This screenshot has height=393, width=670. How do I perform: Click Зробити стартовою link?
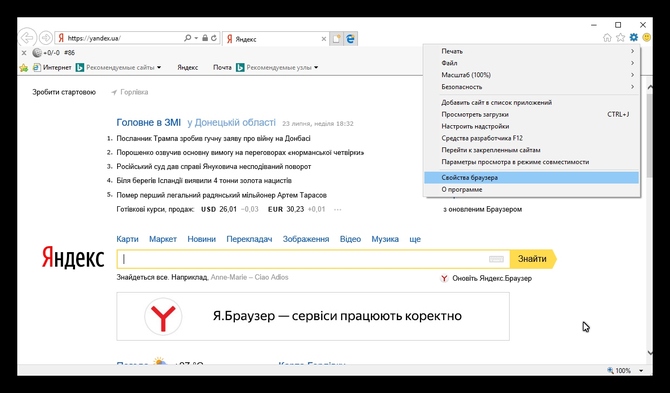pos(64,92)
